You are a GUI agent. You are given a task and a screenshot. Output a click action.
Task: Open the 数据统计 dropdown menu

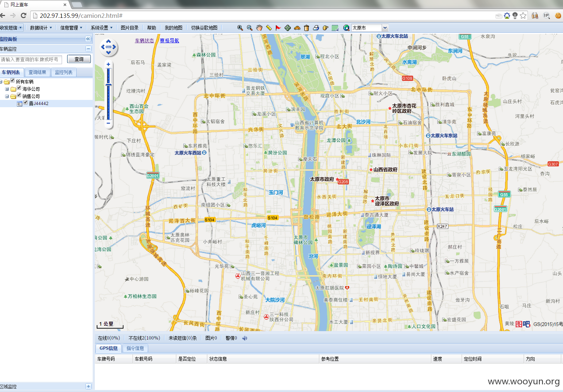pos(41,28)
